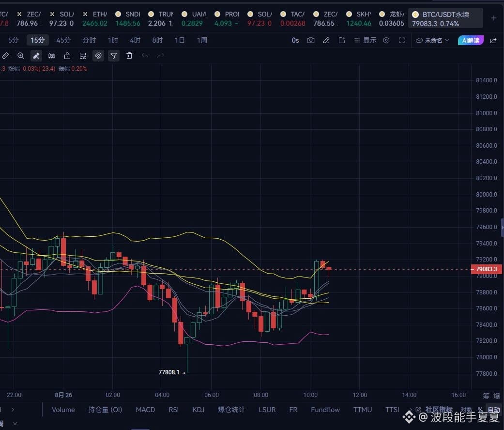504x430 pixels.
Task: Click the share arrow icon
Action: tap(493, 41)
